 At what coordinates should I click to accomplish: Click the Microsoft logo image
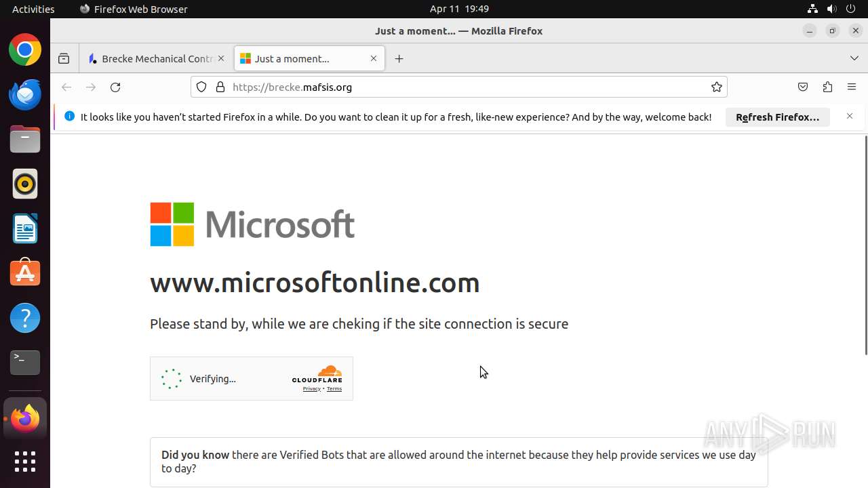tap(252, 224)
